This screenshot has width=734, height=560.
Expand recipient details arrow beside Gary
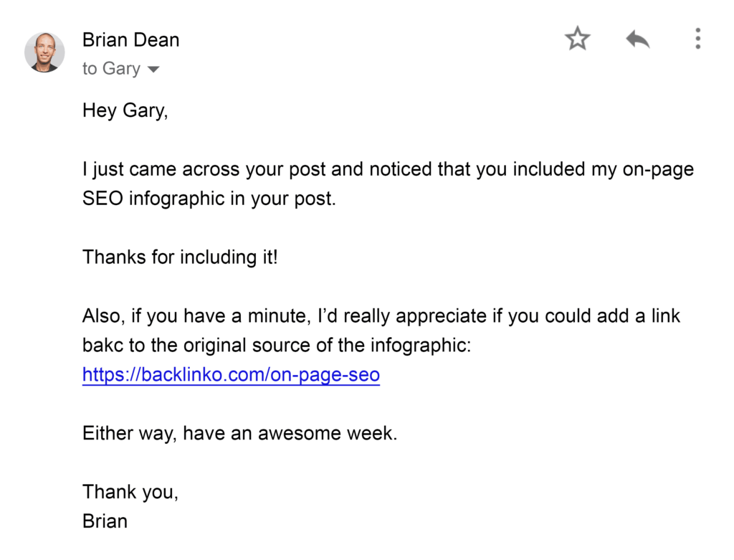(153, 70)
